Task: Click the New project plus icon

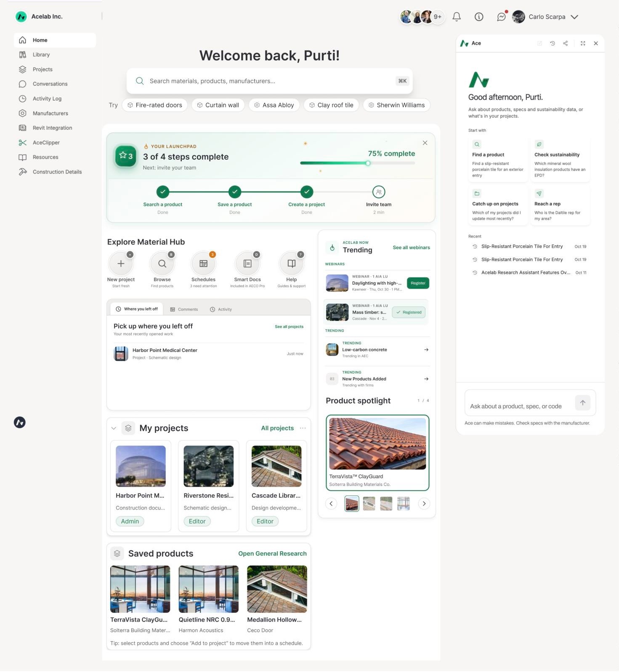Action: click(121, 264)
